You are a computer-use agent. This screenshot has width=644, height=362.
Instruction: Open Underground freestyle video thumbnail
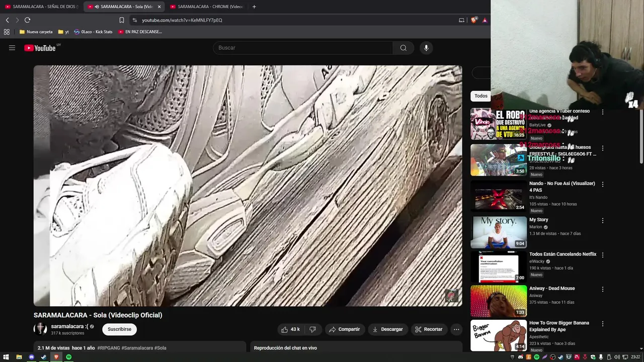[499, 160]
